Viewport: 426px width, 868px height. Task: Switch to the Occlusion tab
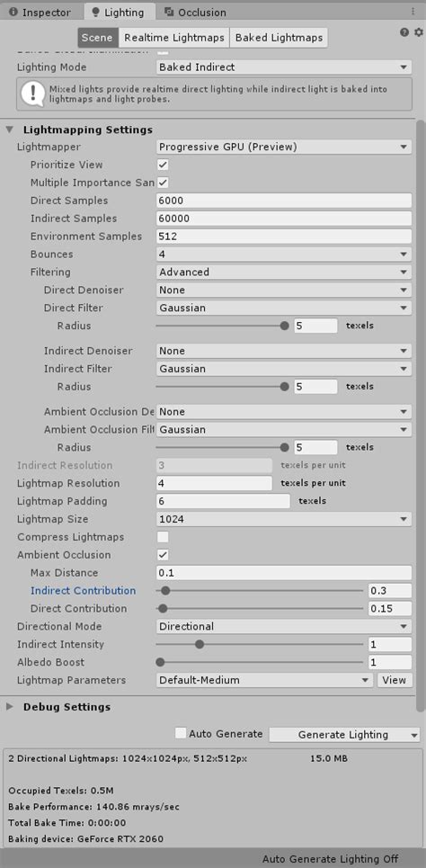(x=195, y=13)
